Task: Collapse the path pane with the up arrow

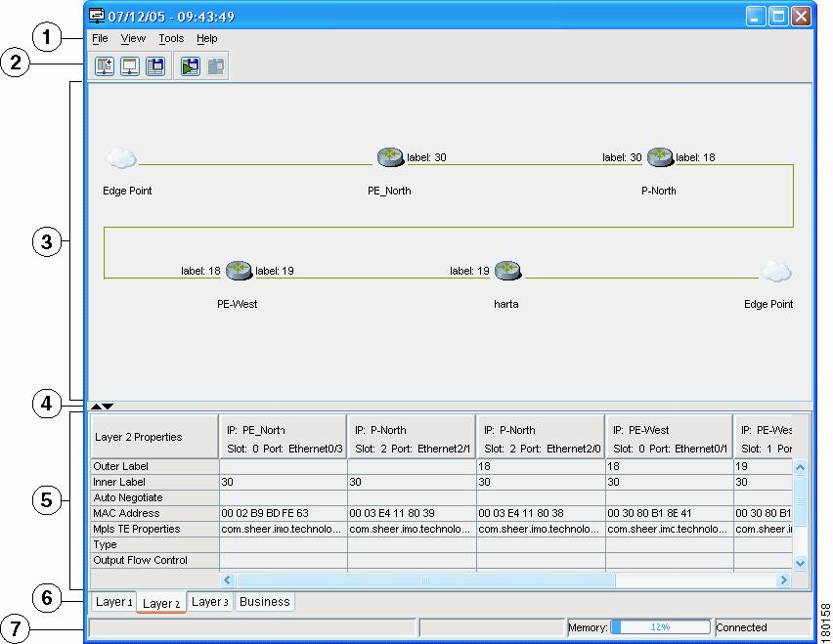Action: point(96,406)
